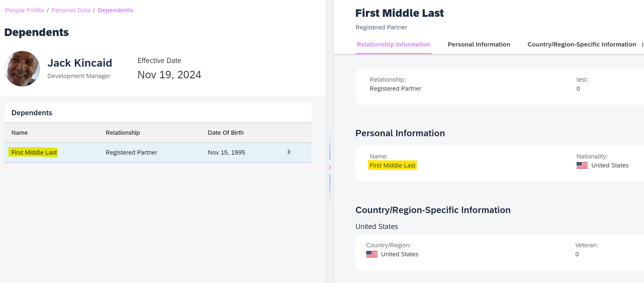Click the highlighted Name value in Personal Information
This screenshot has height=283, width=644.
pyautogui.click(x=392, y=165)
